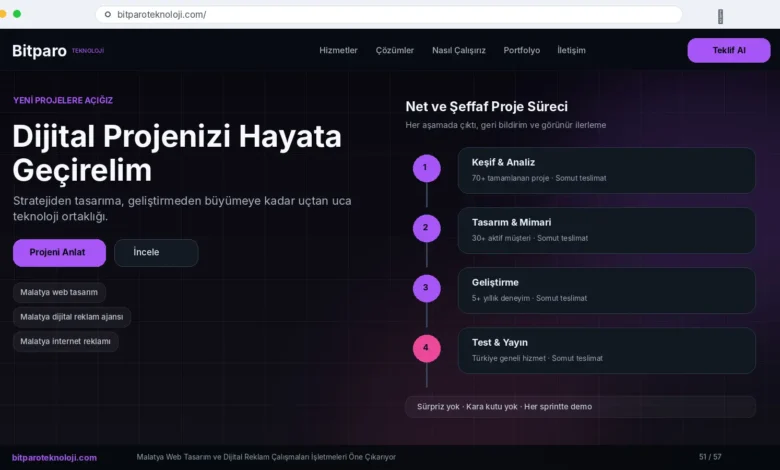Click the Bitparo logo
The image size is (780, 470).
39,51
